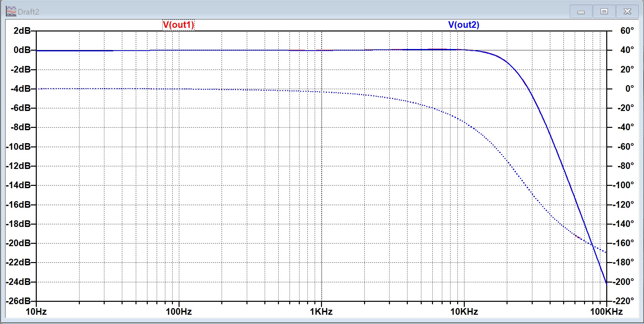
Task: Click the 60° phase axis label
Action: pyautogui.click(x=627, y=31)
